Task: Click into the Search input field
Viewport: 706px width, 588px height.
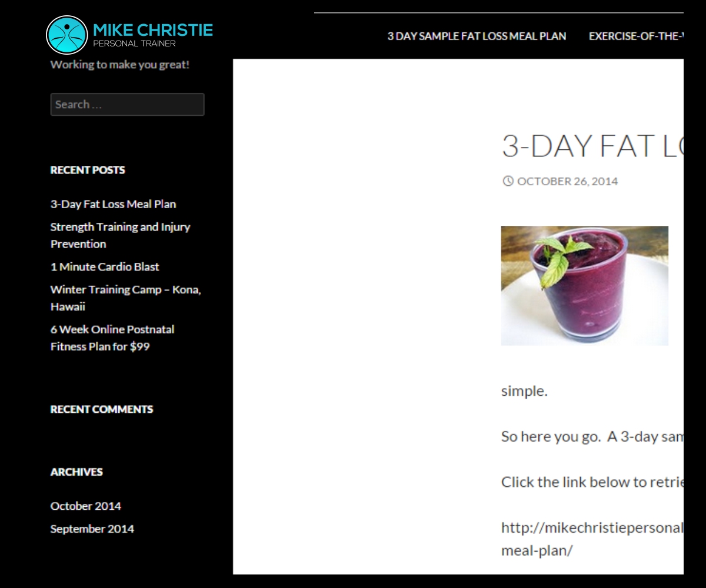Action: (127, 105)
